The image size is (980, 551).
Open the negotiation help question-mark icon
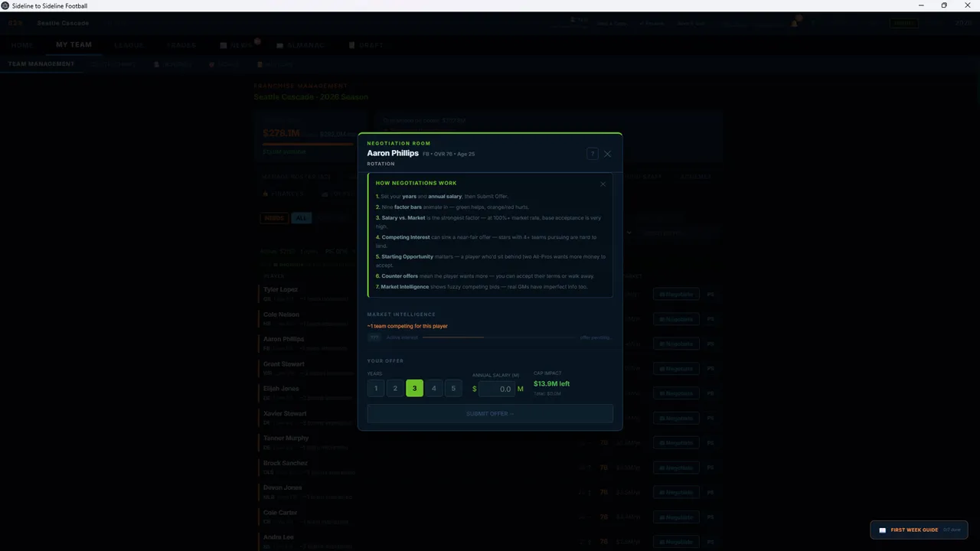click(x=592, y=154)
